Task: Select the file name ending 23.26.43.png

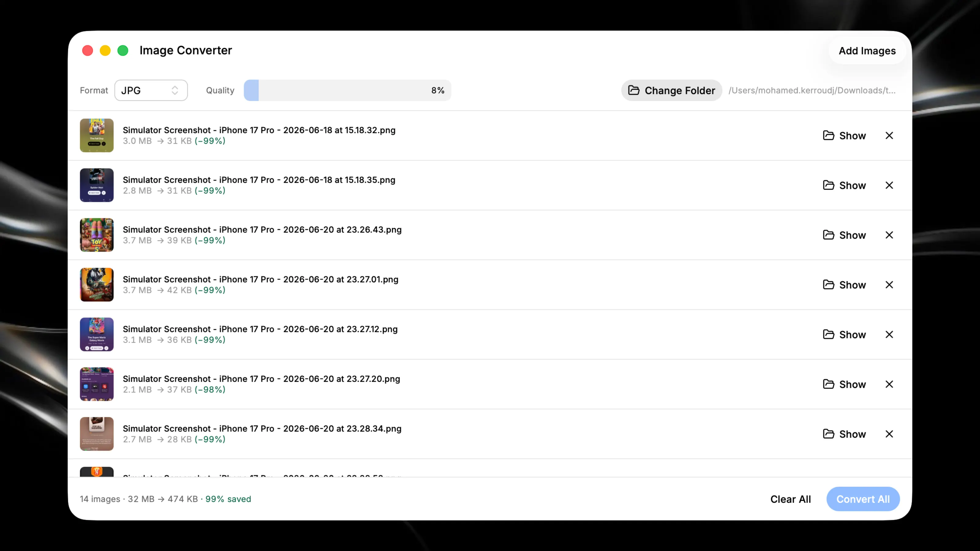Action: (262, 230)
